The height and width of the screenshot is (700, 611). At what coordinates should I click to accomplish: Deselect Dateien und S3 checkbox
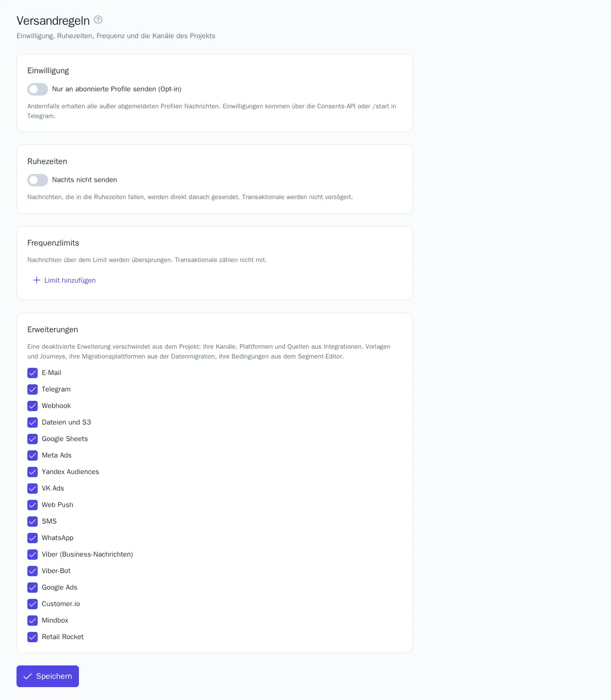[x=33, y=422]
